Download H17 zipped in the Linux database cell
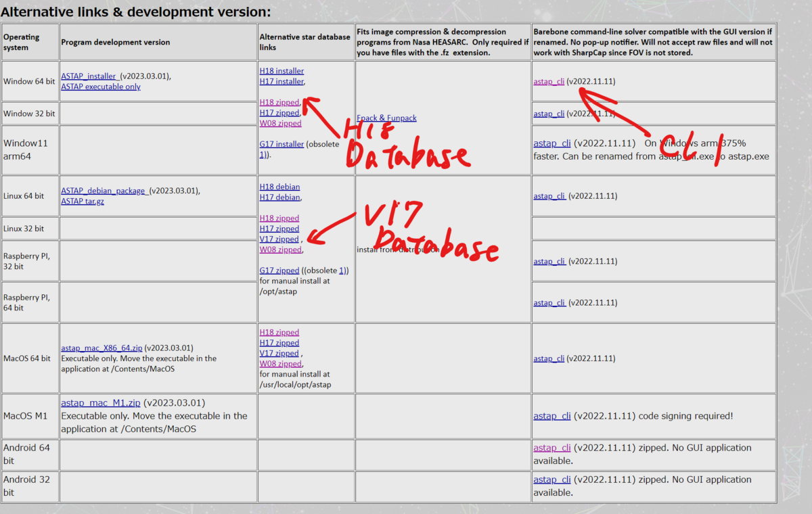 pyautogui.click(x=279, y=229)
